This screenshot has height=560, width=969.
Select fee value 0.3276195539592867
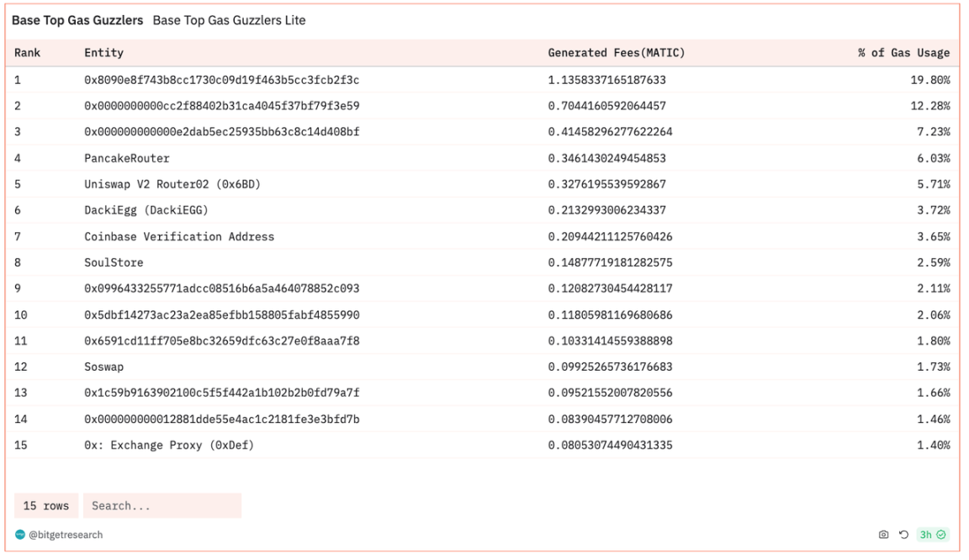[606, 184]
